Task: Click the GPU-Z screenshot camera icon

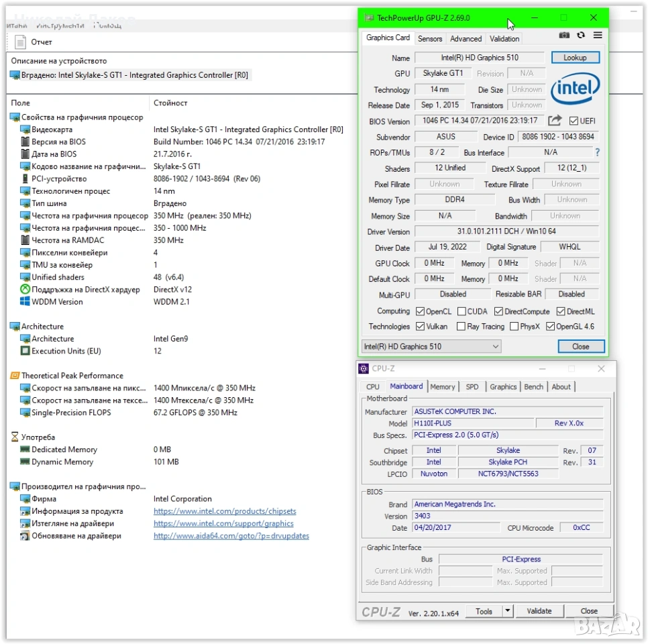Action: pos(564,36)
